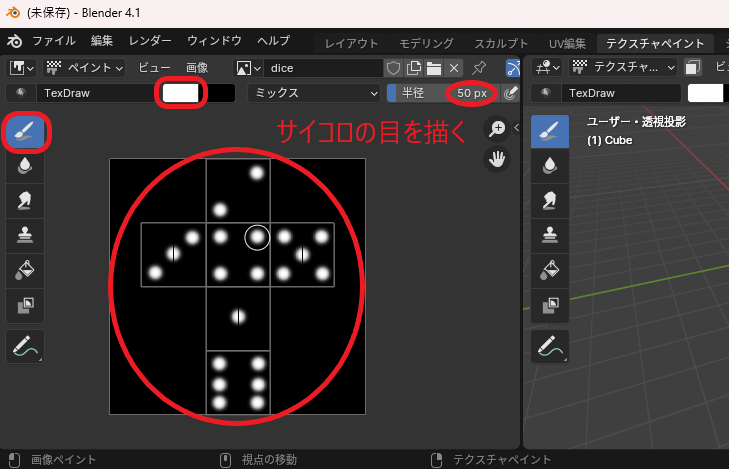This screenshot has height=469, width=729.
Task: Open the ビュー menu in the image editor
Action: (x=154, y=68)
